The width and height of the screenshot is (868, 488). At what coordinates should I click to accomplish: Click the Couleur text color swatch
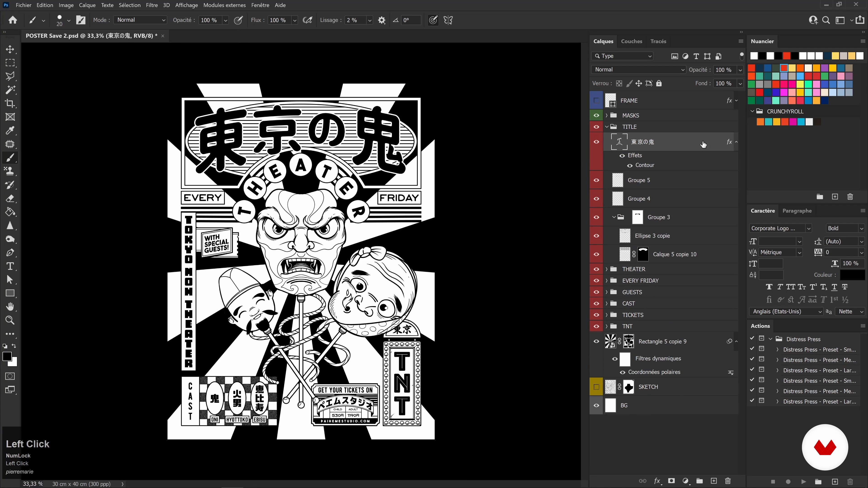[852, 275]
